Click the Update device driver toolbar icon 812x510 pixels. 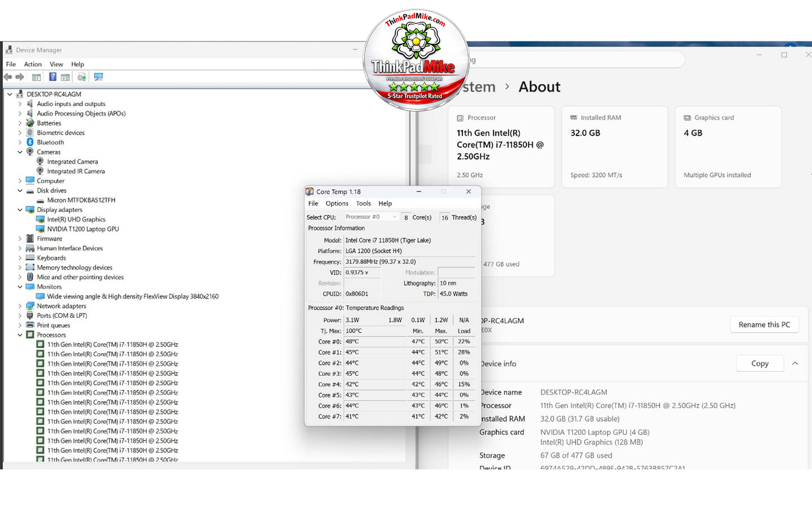click(81, 77)
